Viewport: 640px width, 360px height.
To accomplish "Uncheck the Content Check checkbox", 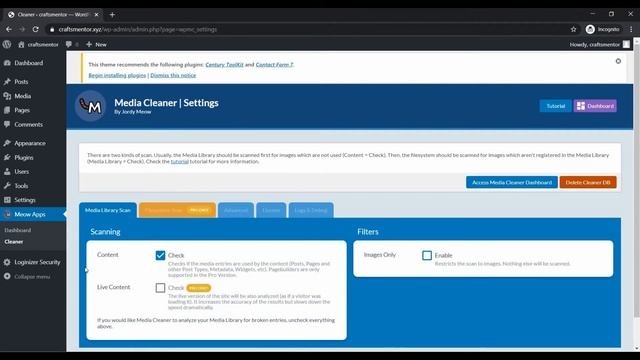I will [x=160, y=255].
